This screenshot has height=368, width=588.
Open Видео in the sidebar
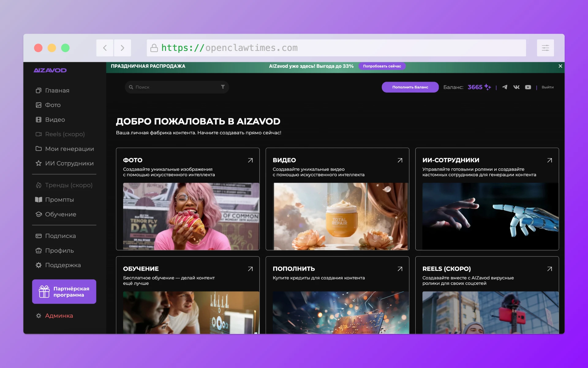click(x=55, y=120)
